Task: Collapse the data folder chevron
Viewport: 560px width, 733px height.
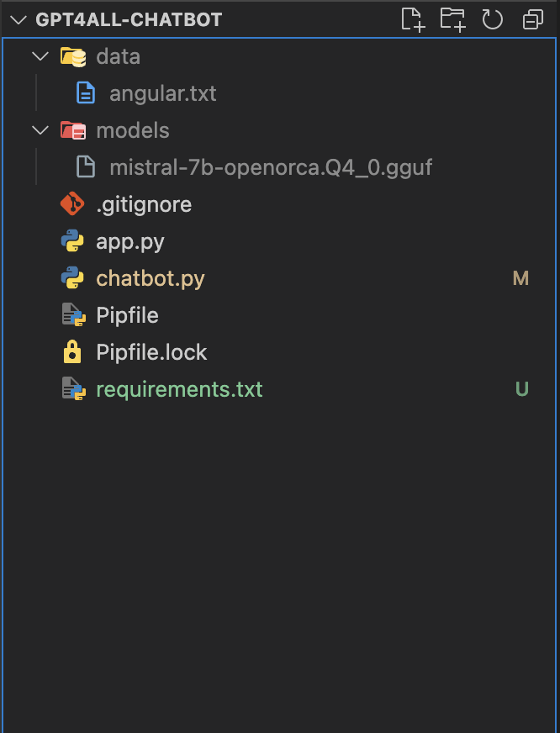Action: click(x=40, y=56)
